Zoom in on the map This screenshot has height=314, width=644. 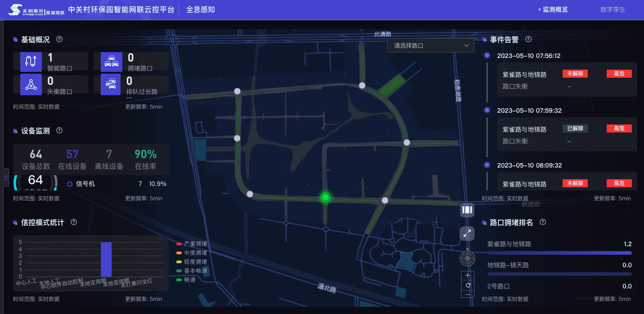coord(468,275)
